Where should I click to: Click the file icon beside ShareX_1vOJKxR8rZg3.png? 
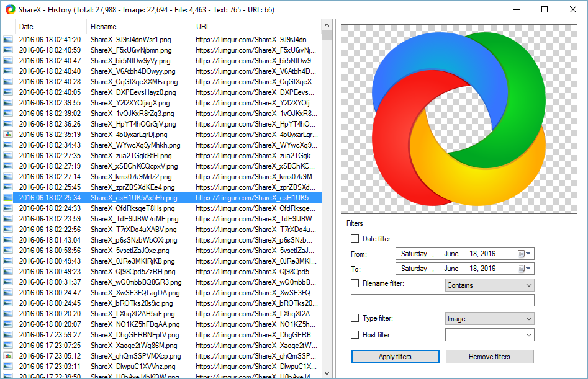8,113
